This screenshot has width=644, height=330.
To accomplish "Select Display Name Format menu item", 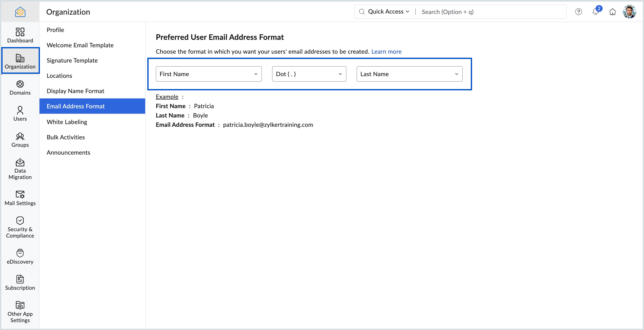I will coord(75,91).
